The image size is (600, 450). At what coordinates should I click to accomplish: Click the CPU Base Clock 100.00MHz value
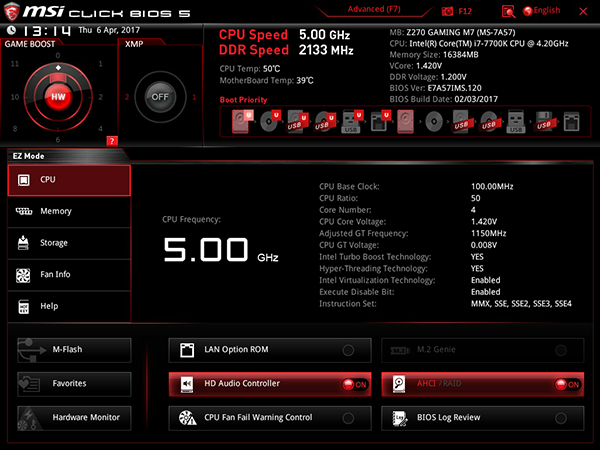(492, 186)
